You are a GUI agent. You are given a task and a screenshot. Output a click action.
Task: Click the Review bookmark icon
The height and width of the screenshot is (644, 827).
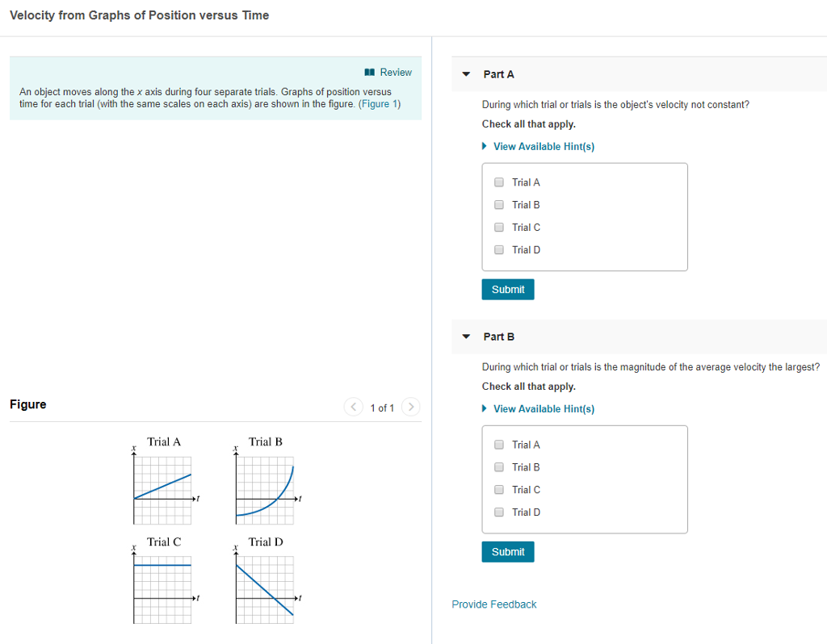point(368,72)
